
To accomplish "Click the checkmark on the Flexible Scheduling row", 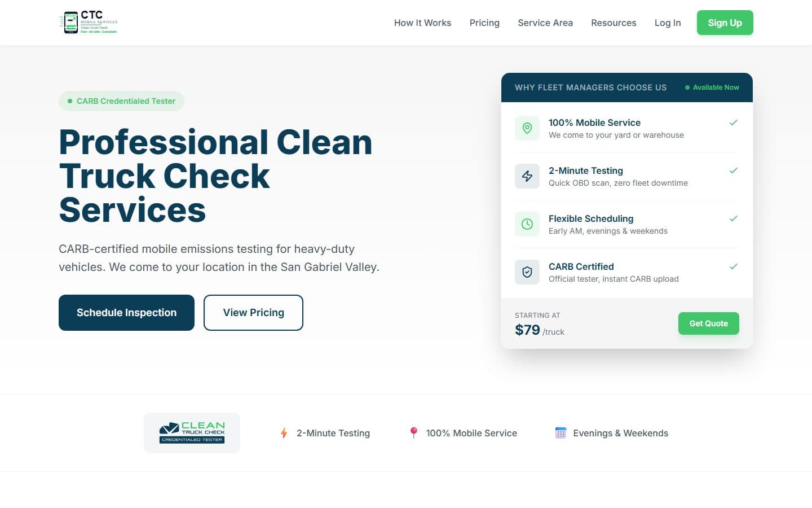I will point(734,218).
